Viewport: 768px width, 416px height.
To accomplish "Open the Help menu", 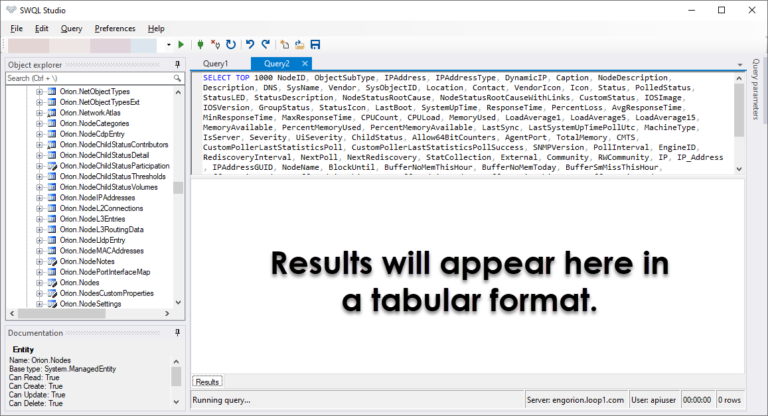I will [156, 28].
